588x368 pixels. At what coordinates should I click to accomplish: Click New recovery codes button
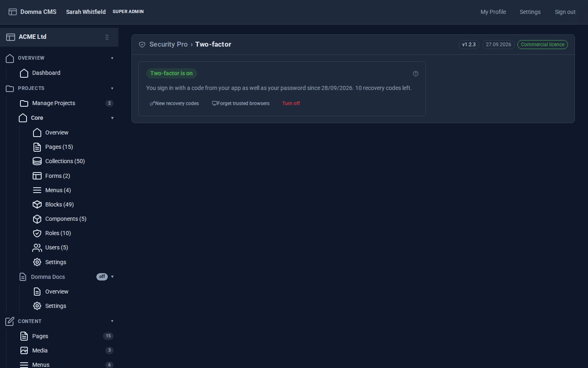click(x=174, y=103)
